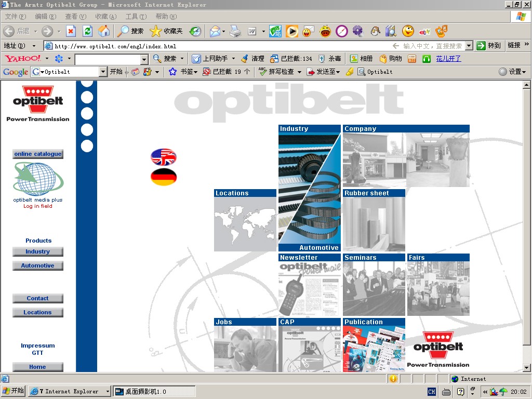Open the Company section thumbnail
Viewport: 532px width, 399px height.
click(x=406, y=156)
